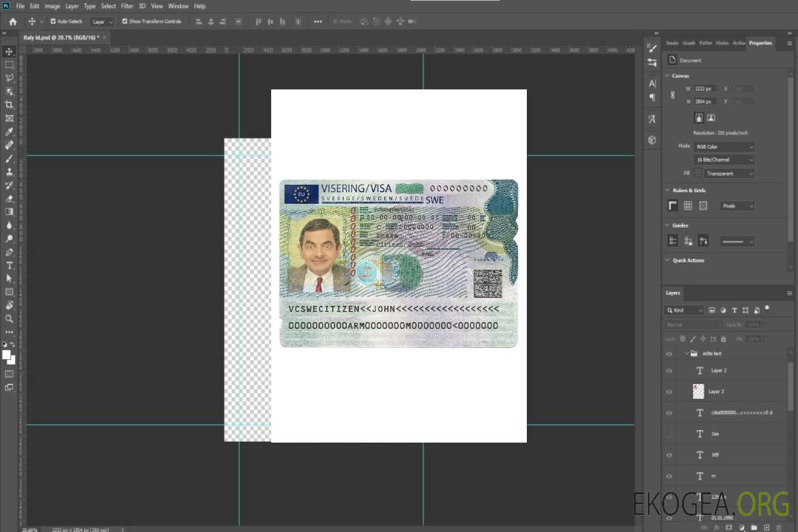
Task: Go to the Home screen icon
Action: (x=13, y=21)
